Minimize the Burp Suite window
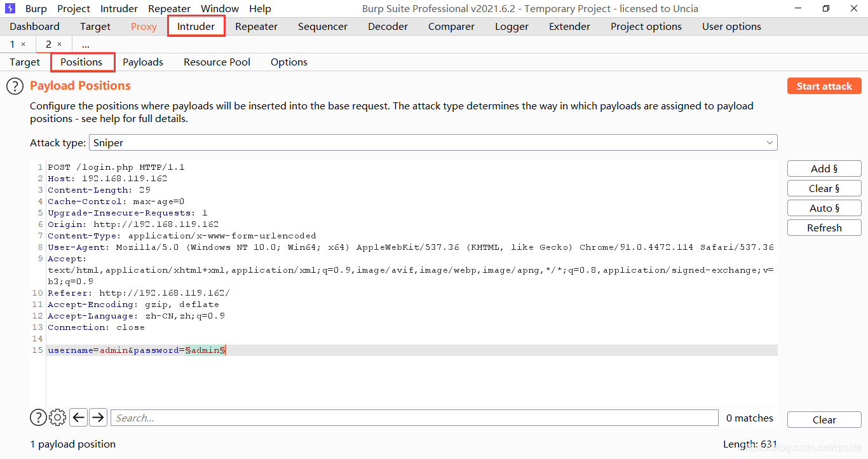868x459 pixels. (x=797, y=8)
